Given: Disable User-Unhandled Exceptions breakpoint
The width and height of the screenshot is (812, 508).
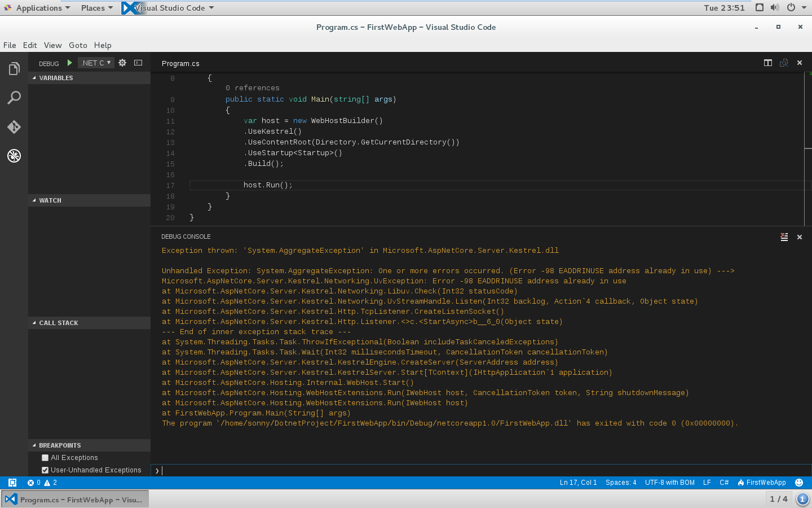Looking at the screenshot, I should (x=45, y=470).
